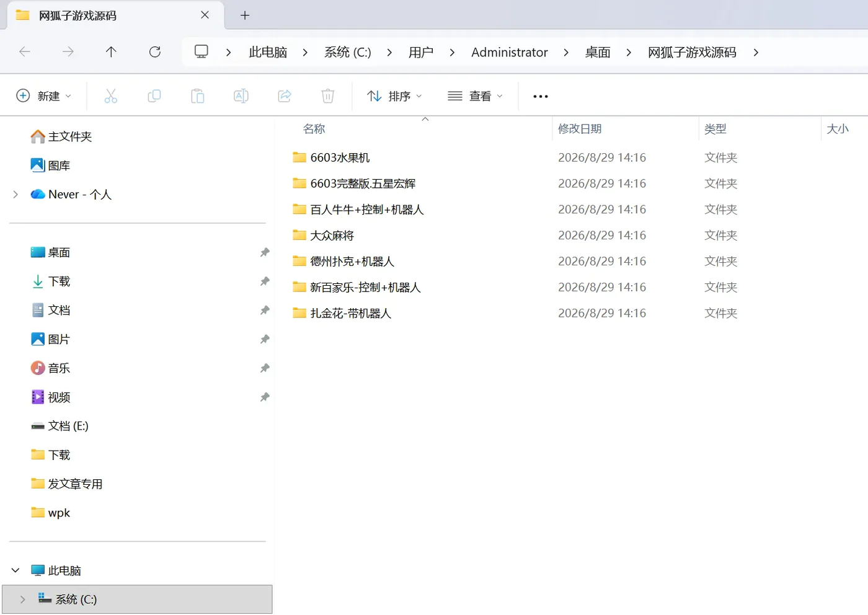Click 用户 in the address bar
Image resolution: width=868 pixels, height=615 pixels.
point(421,53)
